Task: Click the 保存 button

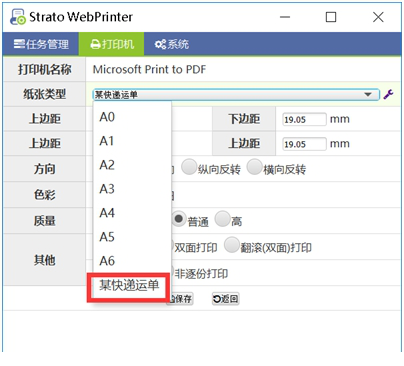Action: 181,299
